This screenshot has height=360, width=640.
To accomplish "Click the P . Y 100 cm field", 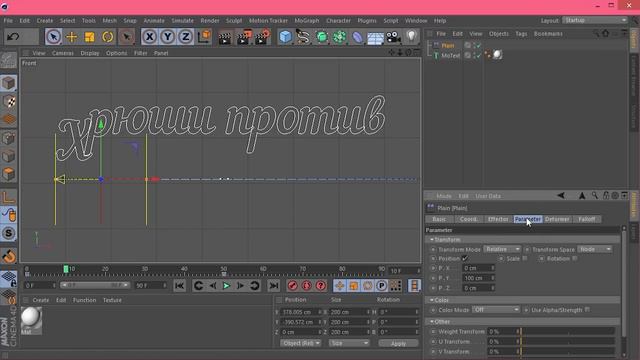I will click(x=478, y=278).
